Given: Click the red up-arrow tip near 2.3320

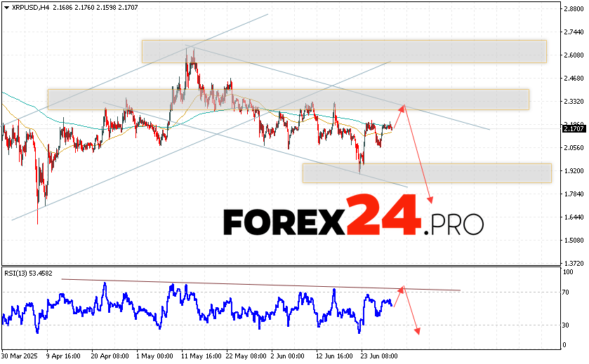Looking at the screenshot, I should point(403,106).
